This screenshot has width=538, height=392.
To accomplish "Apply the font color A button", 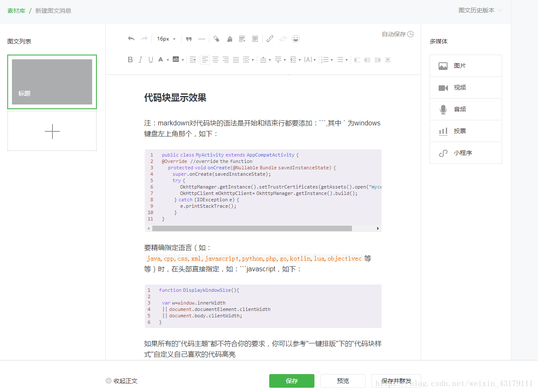I will click(x=161, y=60).
